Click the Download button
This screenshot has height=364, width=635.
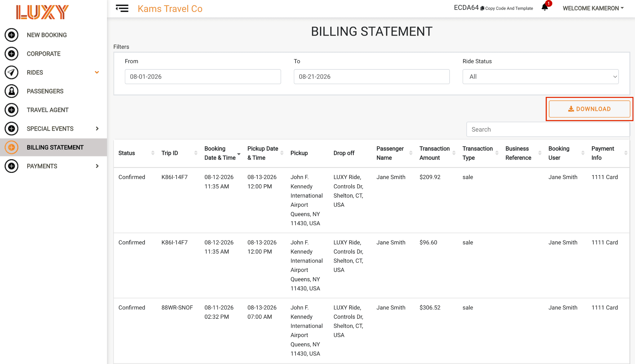coord(589,109)
